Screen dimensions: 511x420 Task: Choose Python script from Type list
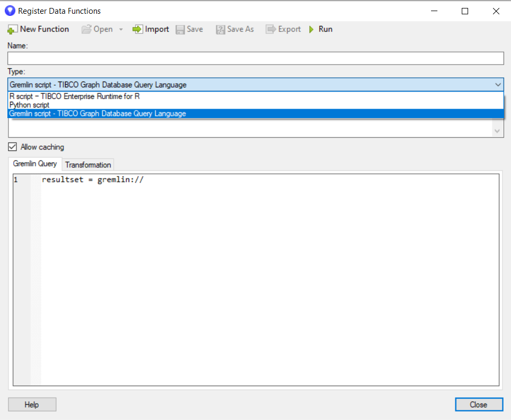click(255, 105)
